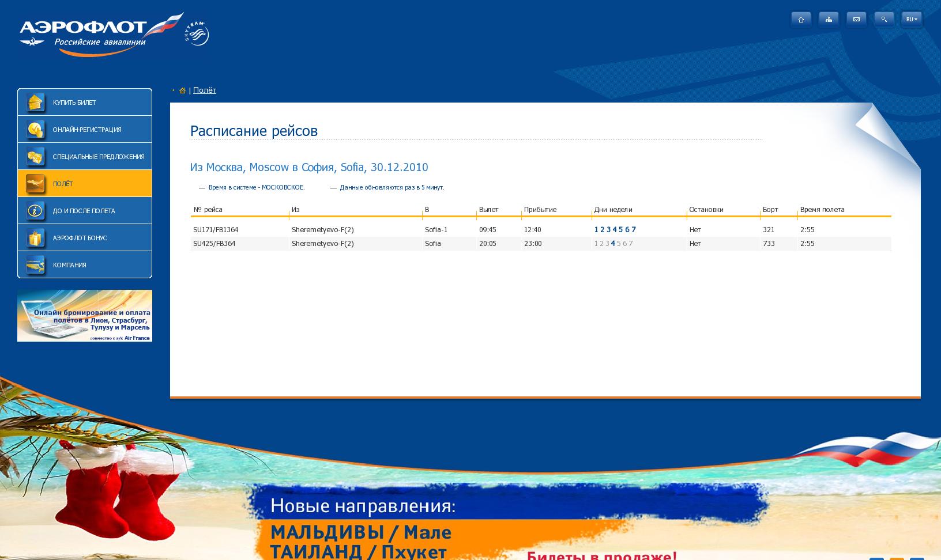Click the № рейса column header
Screen dimensions: 941x560
click(208, 209)
